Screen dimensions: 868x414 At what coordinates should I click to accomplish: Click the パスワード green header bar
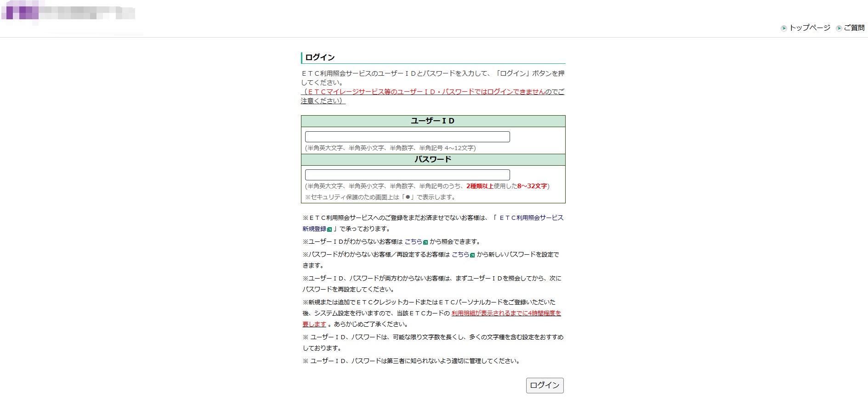coord(433,160)
